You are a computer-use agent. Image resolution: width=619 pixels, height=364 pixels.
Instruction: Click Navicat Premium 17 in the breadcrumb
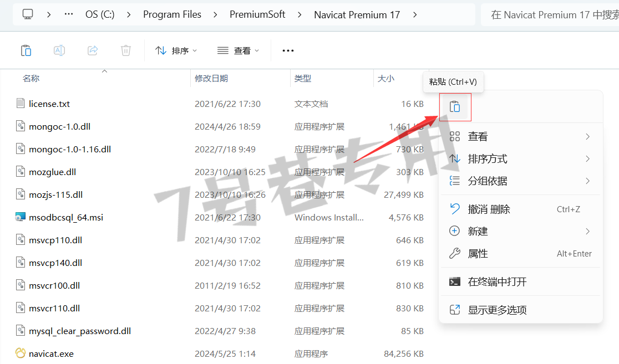coord(357,14)
